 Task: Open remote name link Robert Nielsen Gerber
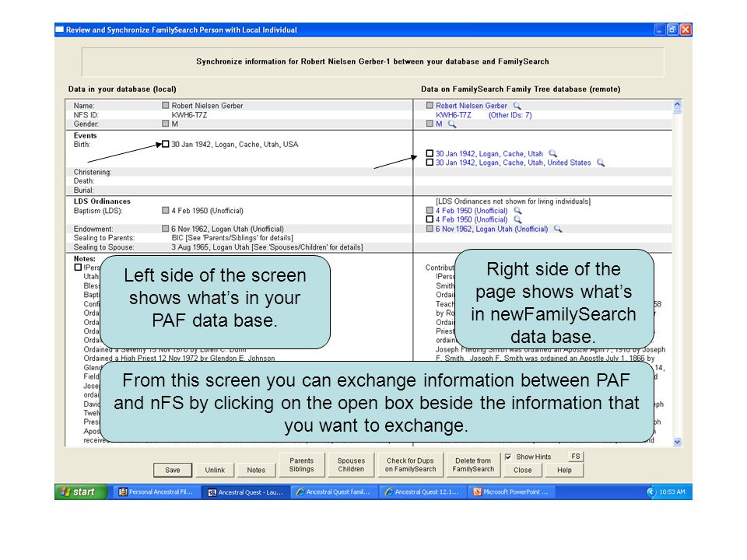472,106
